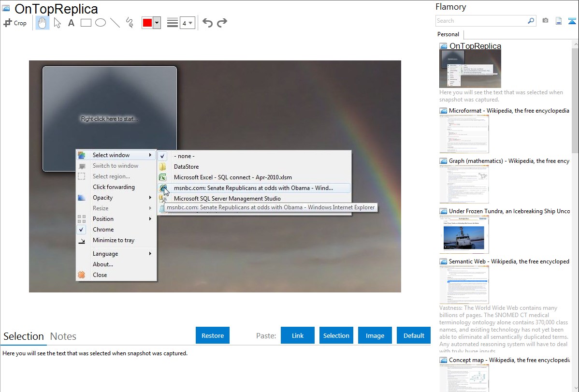579x392 pixels.
Task: Select the Crop tool
Action: tap(15, 23)
